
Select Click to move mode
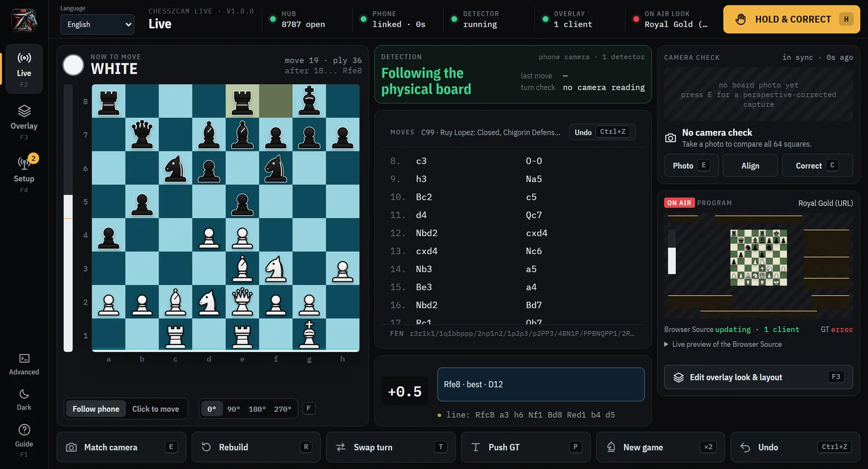pos(156,409)
